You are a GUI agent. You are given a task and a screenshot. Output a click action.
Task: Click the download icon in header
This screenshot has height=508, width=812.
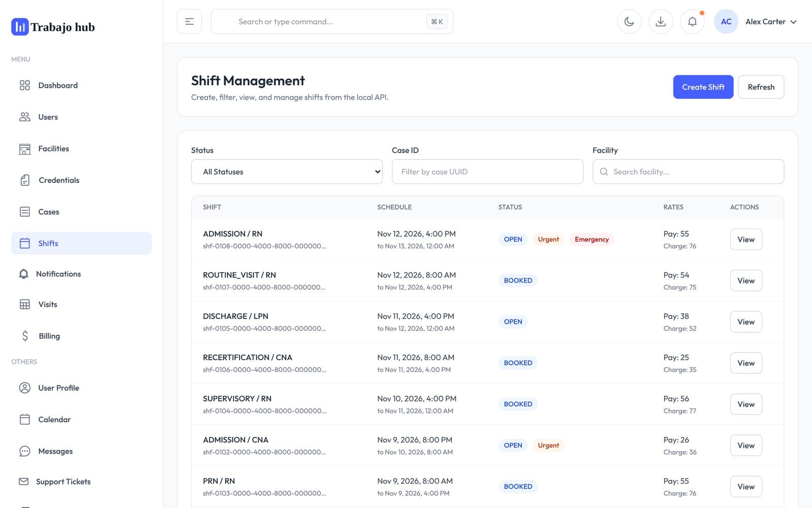661,21
